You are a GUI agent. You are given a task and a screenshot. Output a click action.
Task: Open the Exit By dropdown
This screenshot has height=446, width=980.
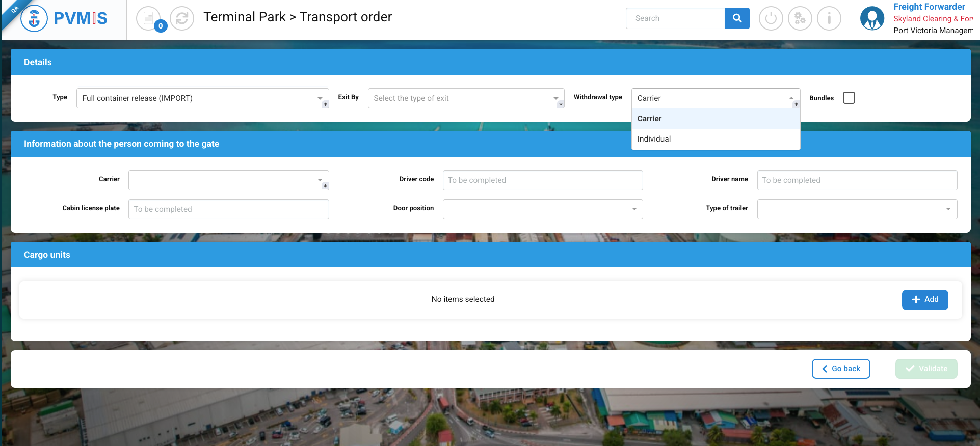(x=465, y=98)
